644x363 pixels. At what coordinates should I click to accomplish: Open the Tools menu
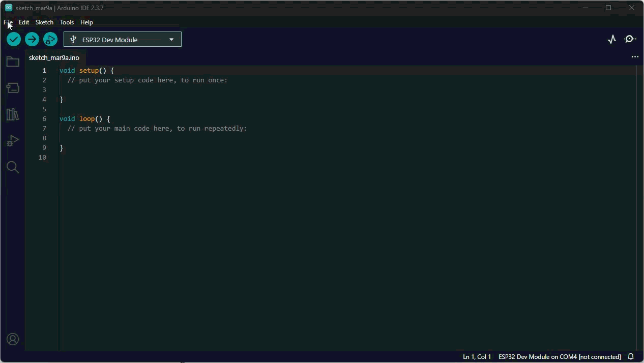click(x=67, y=22)
